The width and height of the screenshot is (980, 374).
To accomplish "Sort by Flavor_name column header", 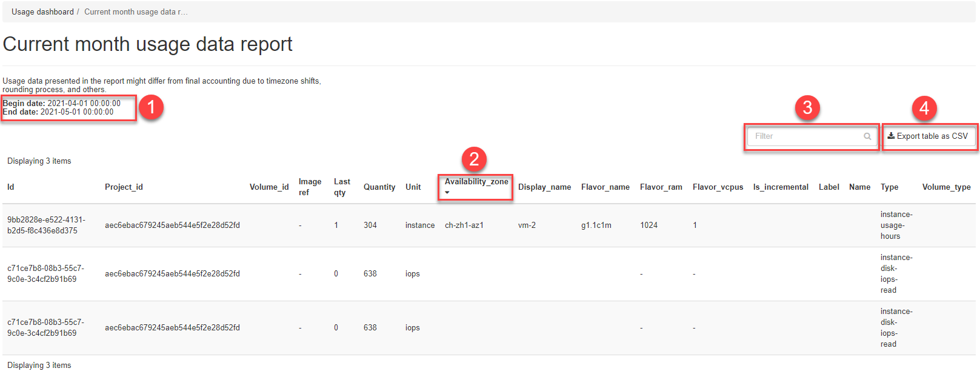I will (x=605, y=187).
